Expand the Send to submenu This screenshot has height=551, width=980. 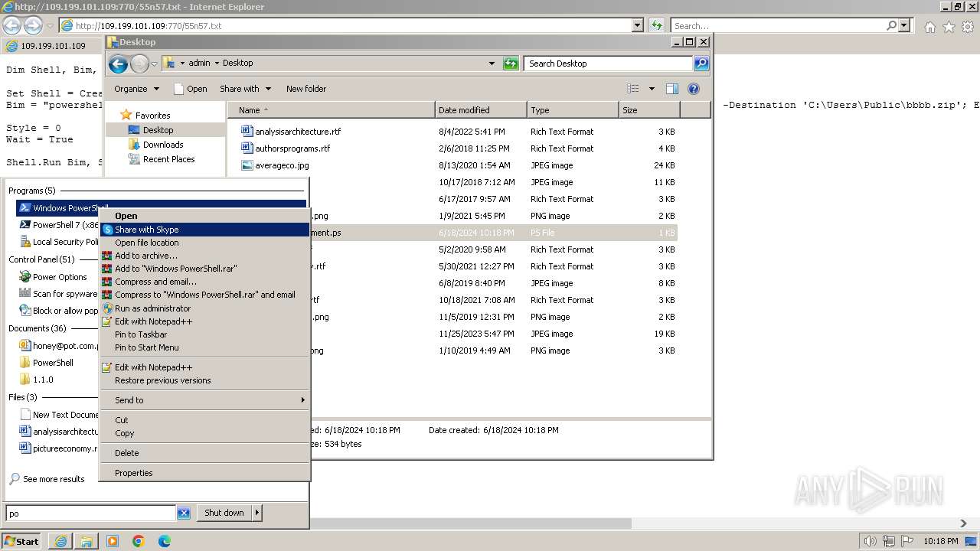pyautogui.click(x=205, y=400)
